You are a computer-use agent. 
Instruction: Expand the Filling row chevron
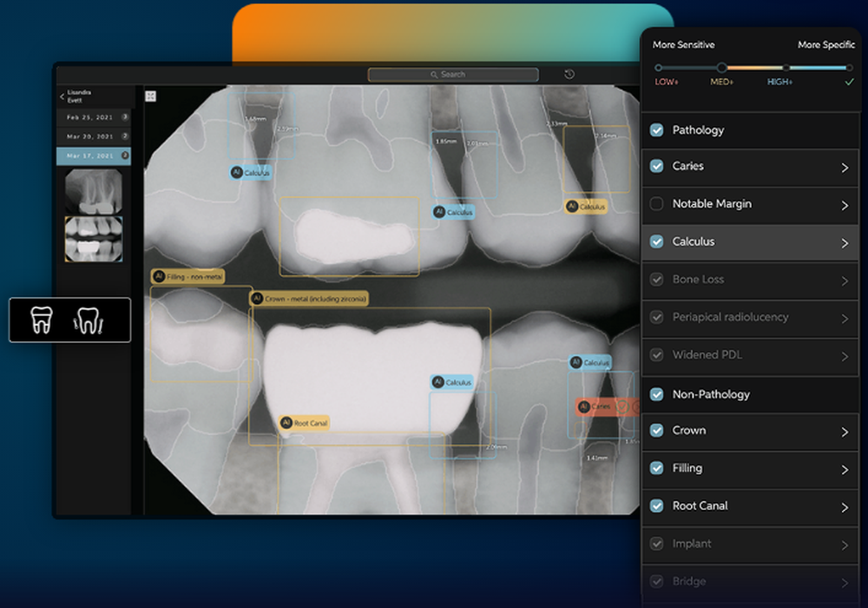(845, 470)
